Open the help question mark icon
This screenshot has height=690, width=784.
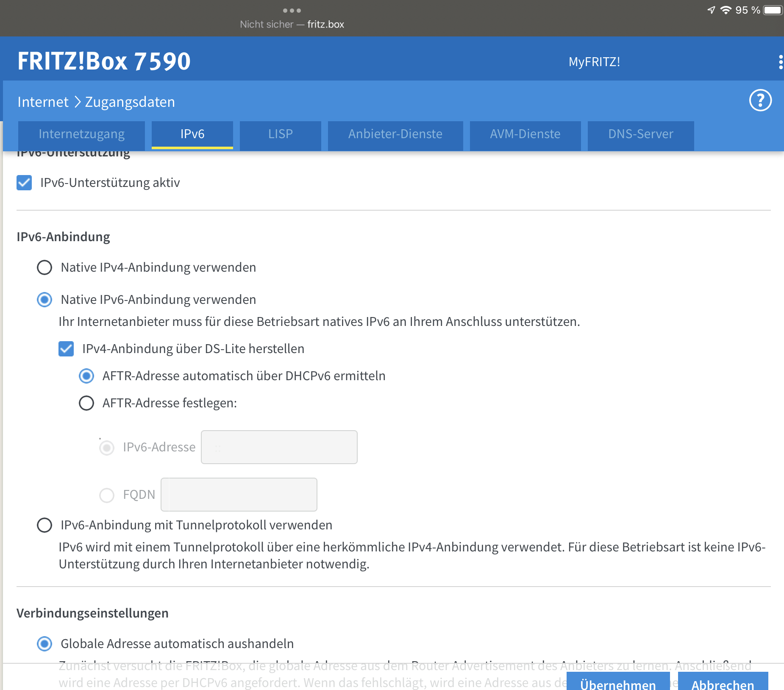point(760,100)
